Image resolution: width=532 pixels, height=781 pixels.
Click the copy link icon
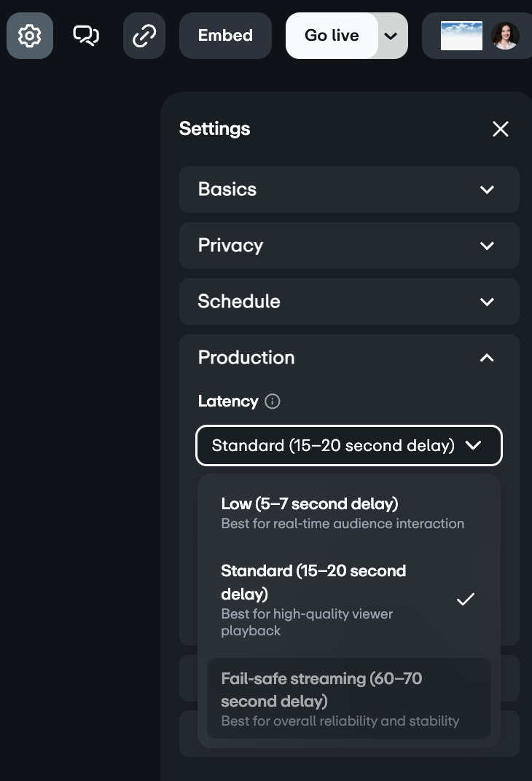(x=144, y=36)
